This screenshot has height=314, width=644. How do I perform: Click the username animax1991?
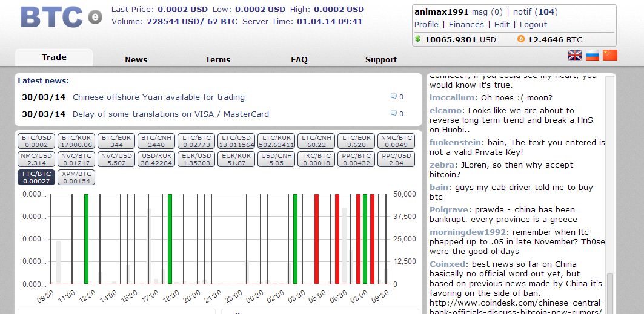pos(442,12)
